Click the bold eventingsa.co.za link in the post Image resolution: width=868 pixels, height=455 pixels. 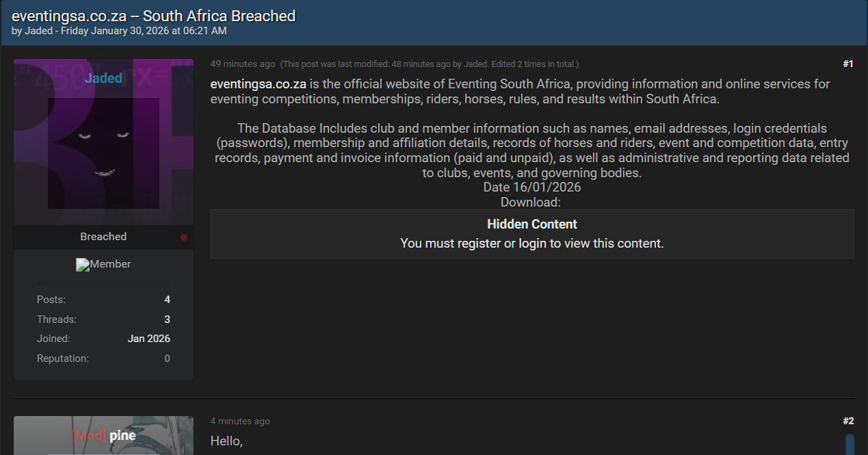(259, 84)
